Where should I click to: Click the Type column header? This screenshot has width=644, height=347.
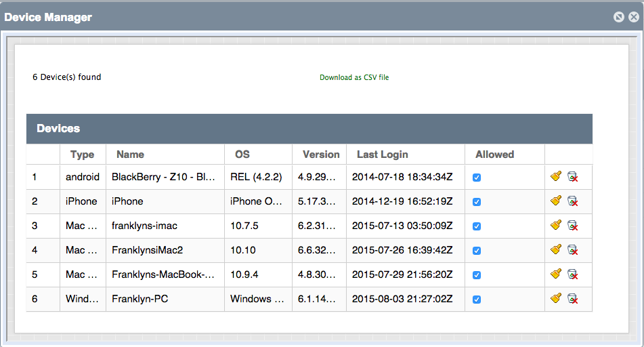pyautogui.click(x=83, y=154)
